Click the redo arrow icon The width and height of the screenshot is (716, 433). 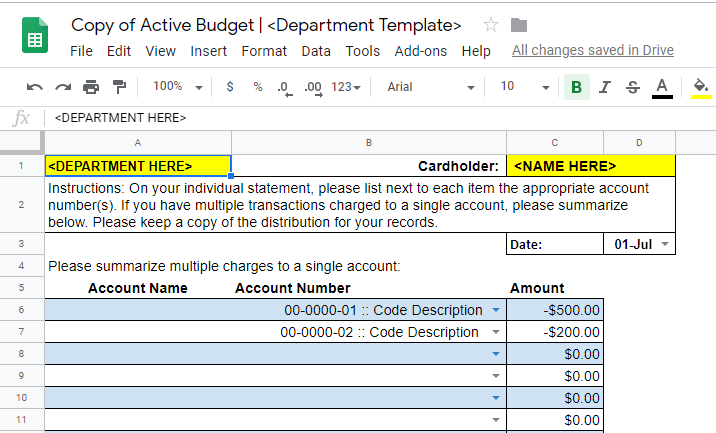pyautogui.click(x=63, y=87)
